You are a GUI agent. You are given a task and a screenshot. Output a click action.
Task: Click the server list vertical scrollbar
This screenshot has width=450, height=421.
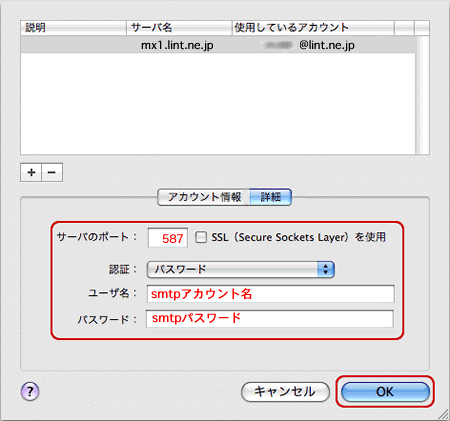tap(422, 95)
